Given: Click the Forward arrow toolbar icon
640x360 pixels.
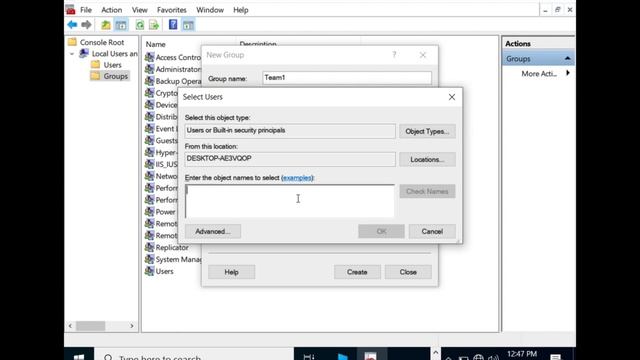Looking at the screenshot, I should [86, 25].
